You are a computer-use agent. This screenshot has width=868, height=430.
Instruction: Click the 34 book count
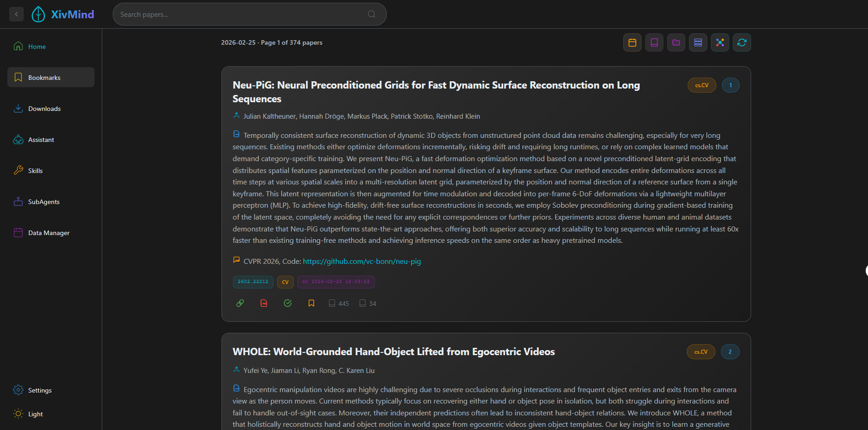point(368,304)
